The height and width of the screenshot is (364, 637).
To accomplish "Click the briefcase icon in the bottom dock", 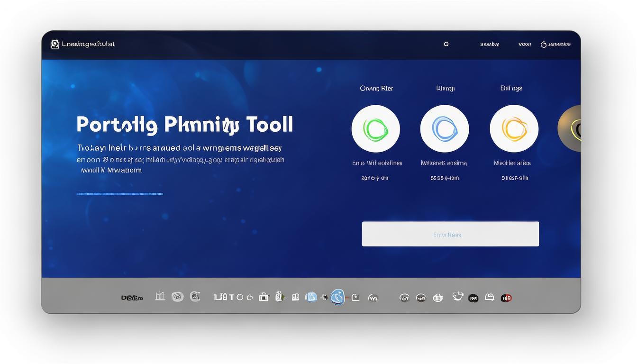I will pos(264,297).
